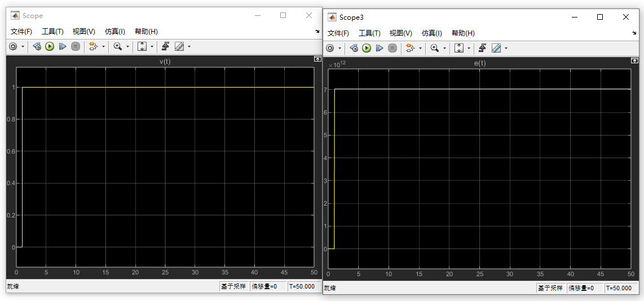Image resolution: width=644 pixels, height=301 pixels.
Task: Open 帮助(H) menu in Scope window
Action: (x=146, y=32)
